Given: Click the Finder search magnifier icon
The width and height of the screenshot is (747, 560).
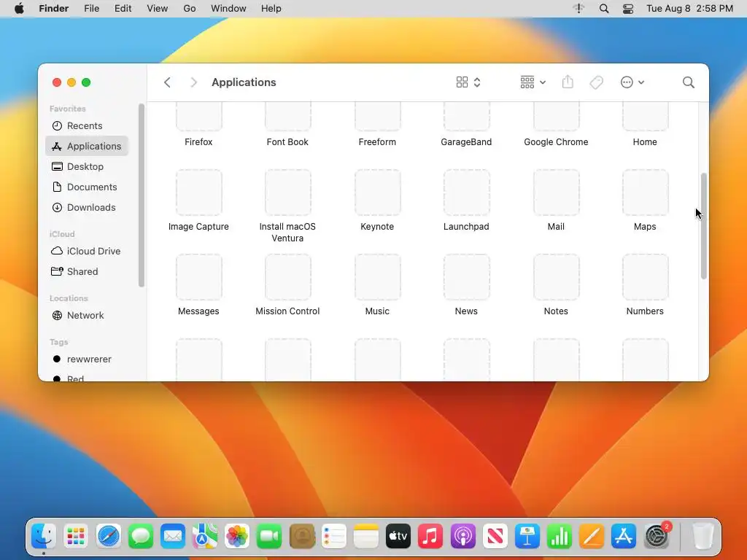Looking at the screenshot, I should [x=689, y=82].
